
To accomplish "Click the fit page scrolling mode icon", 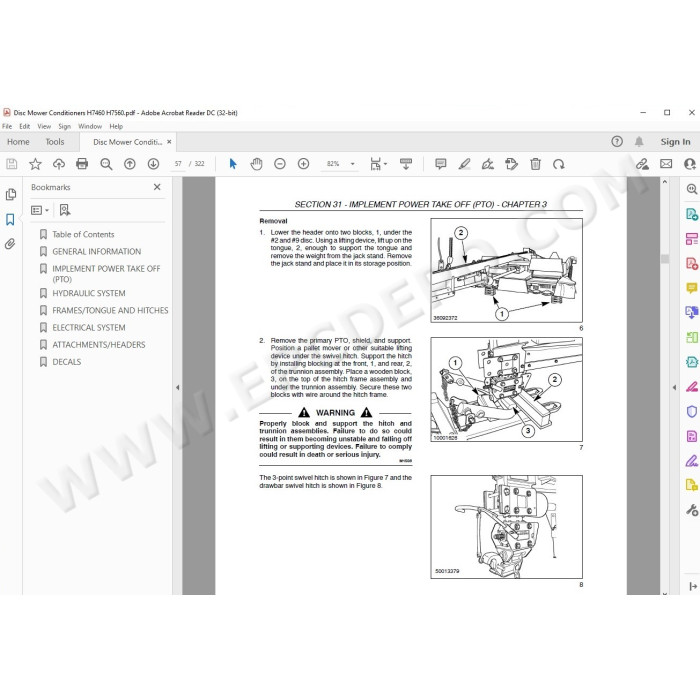I will click(375, 164).
